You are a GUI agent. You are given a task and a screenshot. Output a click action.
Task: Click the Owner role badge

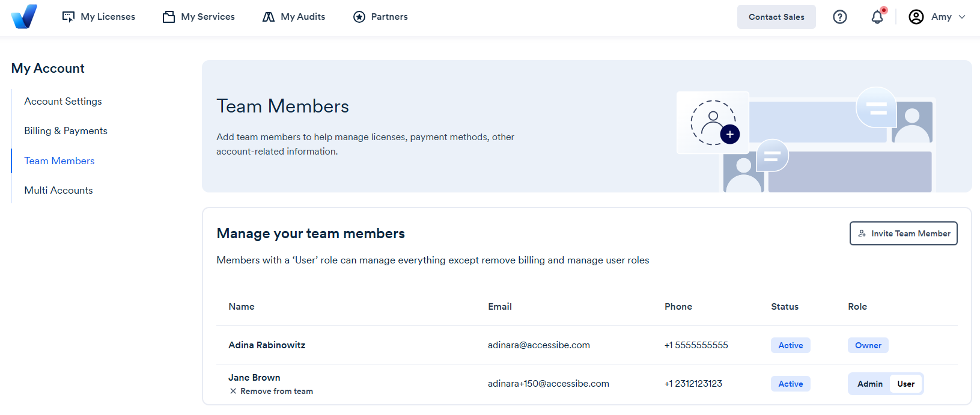pyautogui.click(x=868, y=345)
